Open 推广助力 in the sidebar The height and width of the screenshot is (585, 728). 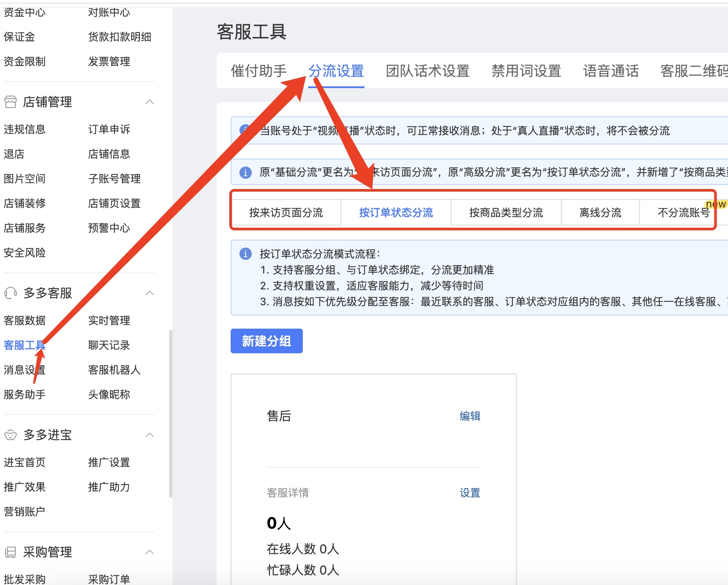coord(109,487)
